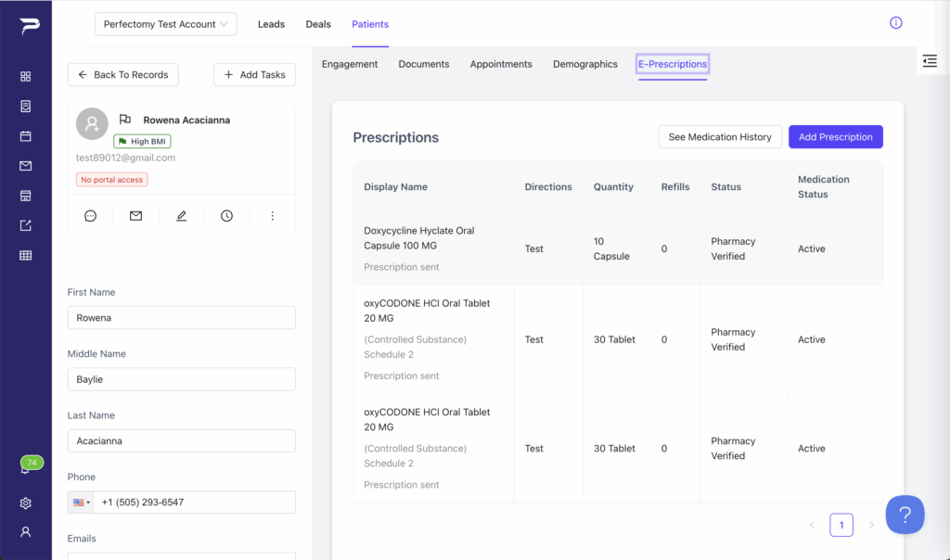Click See Medication History button
The width and height of the screenshot is (950, 560).
click(720, 137)
